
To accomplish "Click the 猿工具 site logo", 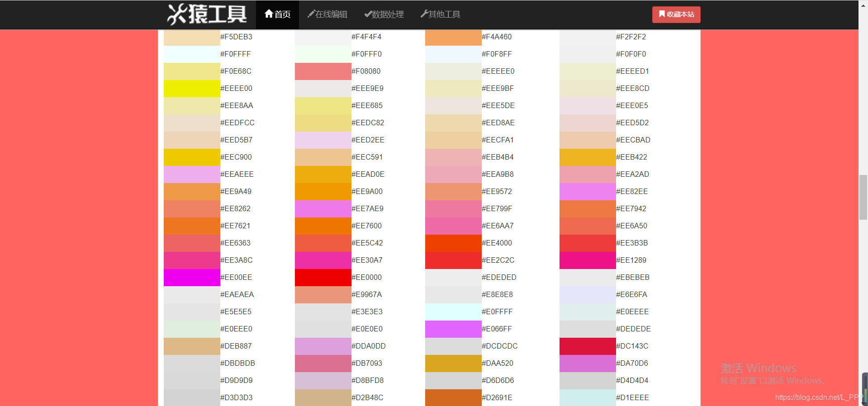I will (x=207, y=14).
